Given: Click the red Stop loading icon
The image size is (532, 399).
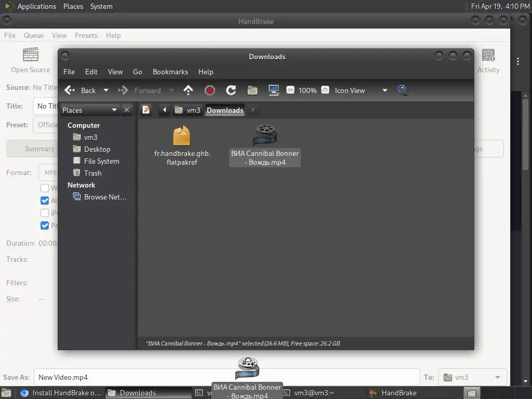Looking at the screenshot, I should [210, 90].
